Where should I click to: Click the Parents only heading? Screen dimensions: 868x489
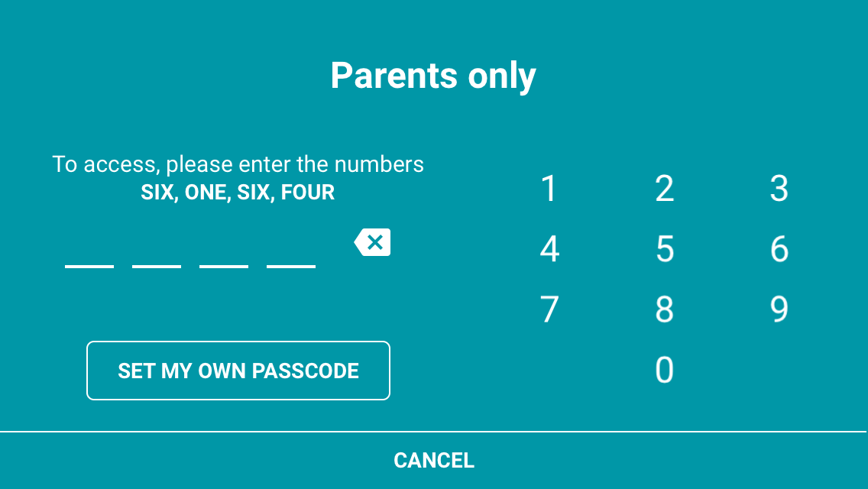432,74
